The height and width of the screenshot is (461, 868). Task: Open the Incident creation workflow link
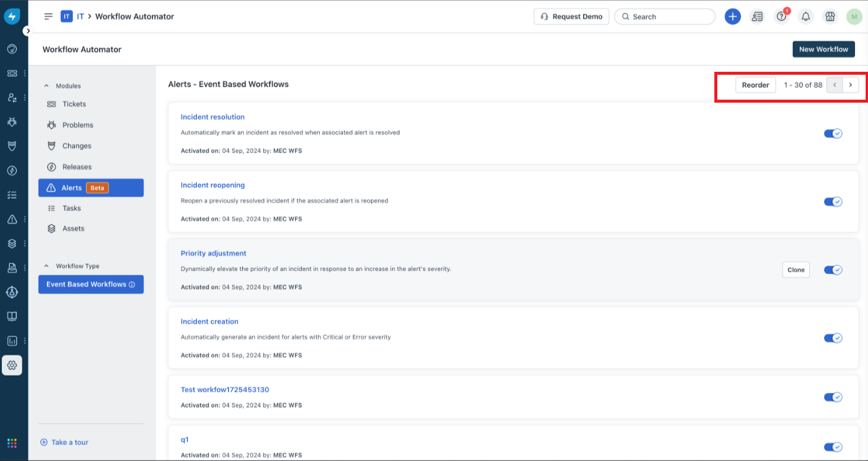pos(209,322)
